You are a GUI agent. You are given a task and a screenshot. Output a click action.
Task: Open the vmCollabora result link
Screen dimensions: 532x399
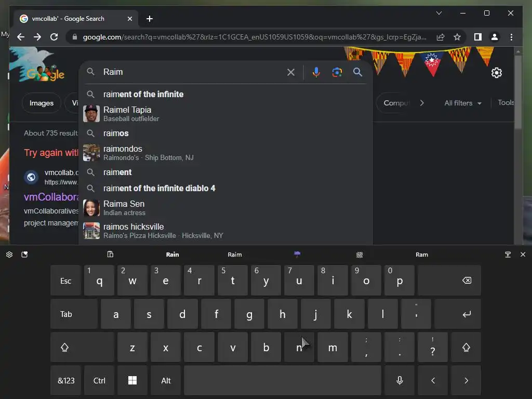tap(51, 197)
